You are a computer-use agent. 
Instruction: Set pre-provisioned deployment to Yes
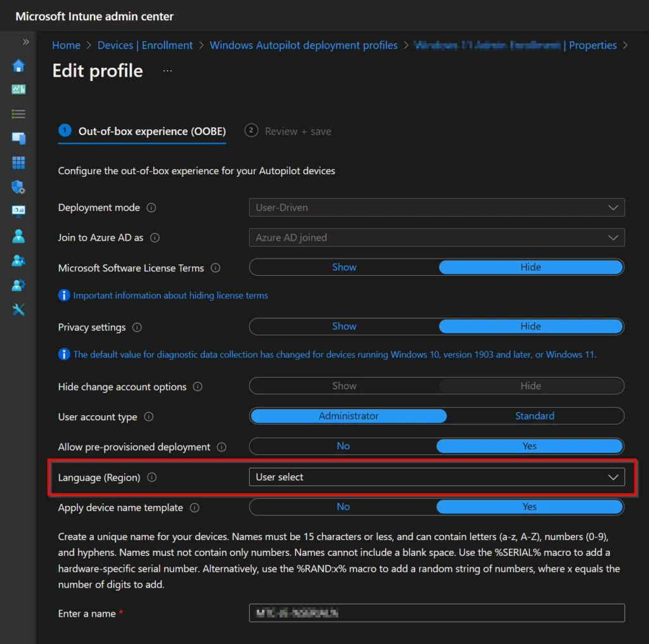[529, 446]
